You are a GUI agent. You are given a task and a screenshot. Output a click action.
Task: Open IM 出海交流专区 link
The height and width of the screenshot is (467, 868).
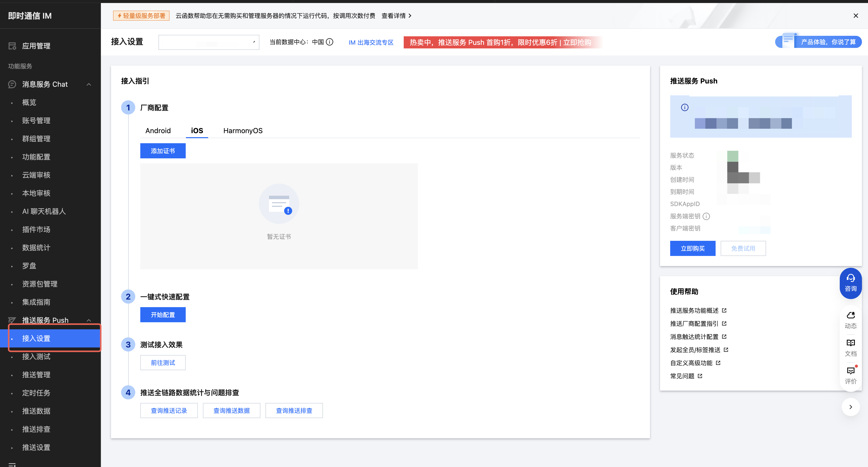(x=371, y=42)
